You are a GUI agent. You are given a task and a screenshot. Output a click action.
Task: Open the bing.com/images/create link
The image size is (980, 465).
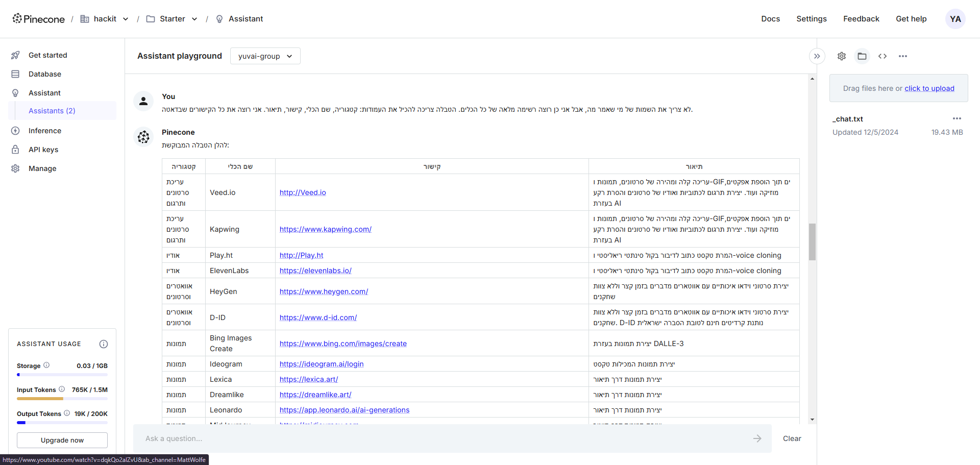pos(343,344)
